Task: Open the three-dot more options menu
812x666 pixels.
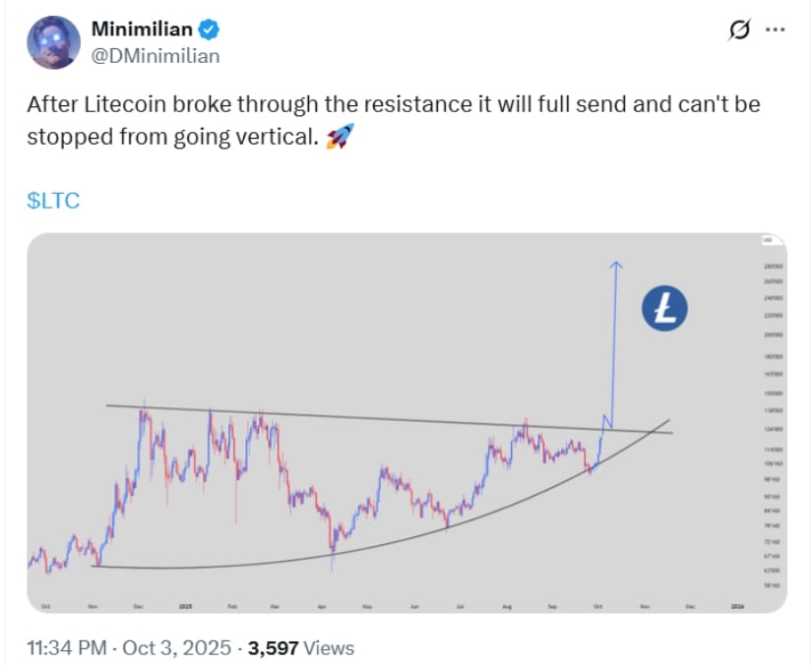Action: [x=776, y=30]
